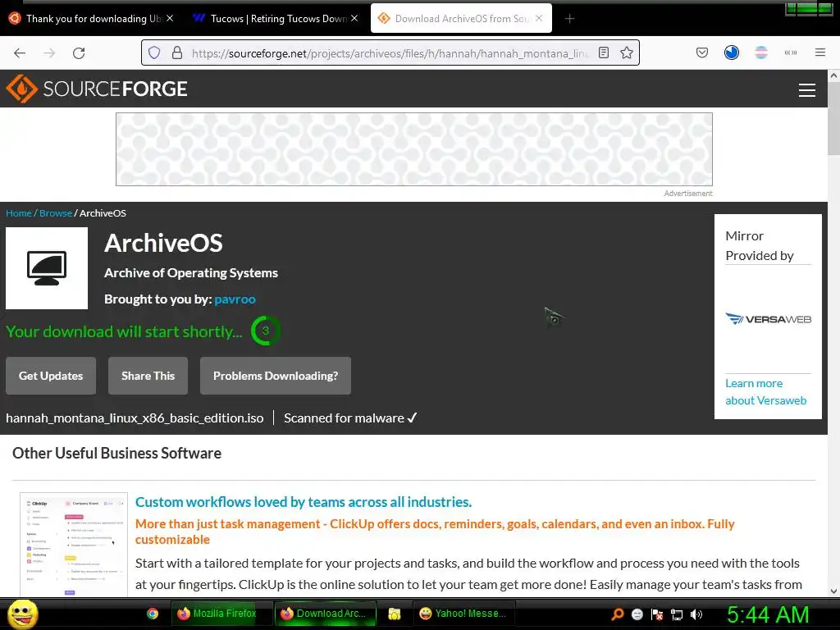
Task: Open Learn more about Versaweb link
Action: (x=765, y=391)
